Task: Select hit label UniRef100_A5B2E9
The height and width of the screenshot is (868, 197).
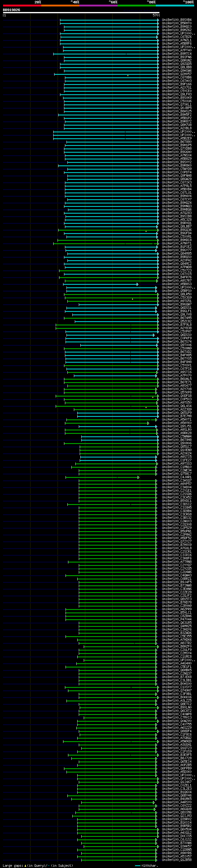Action: click(x=177, y=139)
